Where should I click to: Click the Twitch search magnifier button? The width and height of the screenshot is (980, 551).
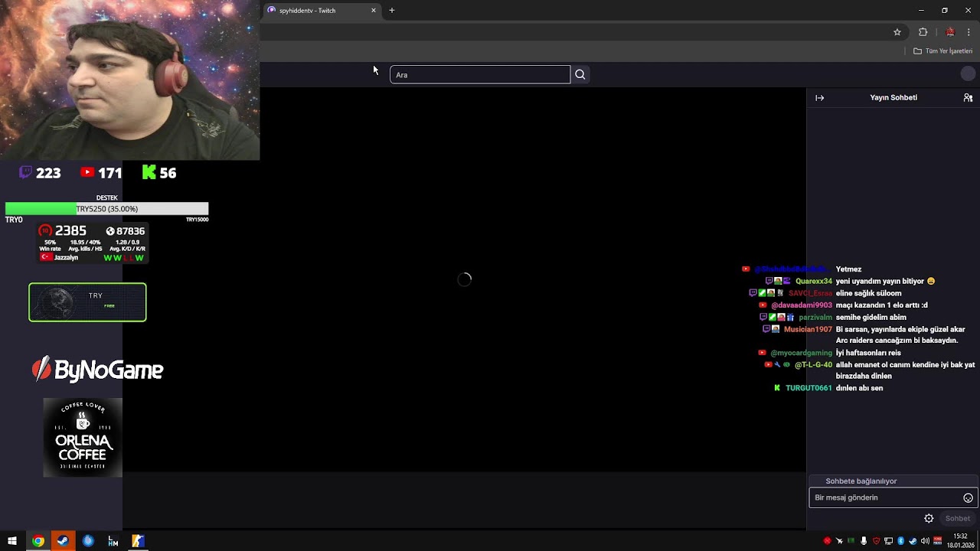[580, 74]
